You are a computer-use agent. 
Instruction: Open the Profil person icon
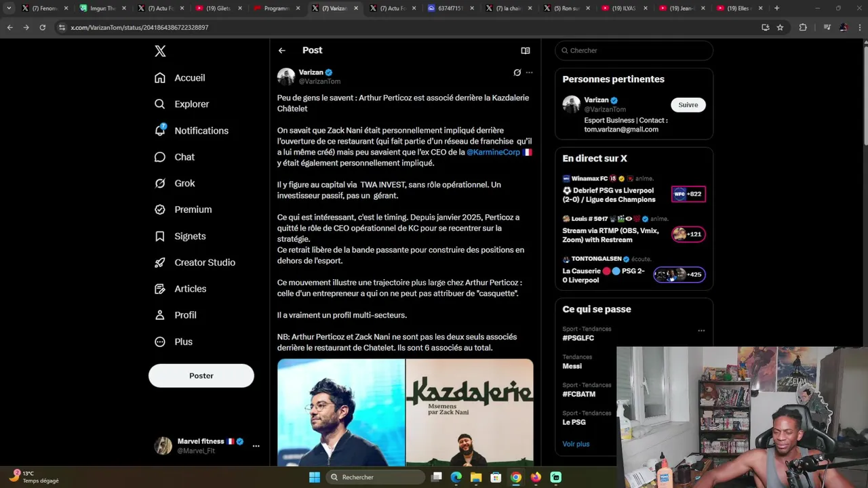pyautogui.click(x=160, y=315)
